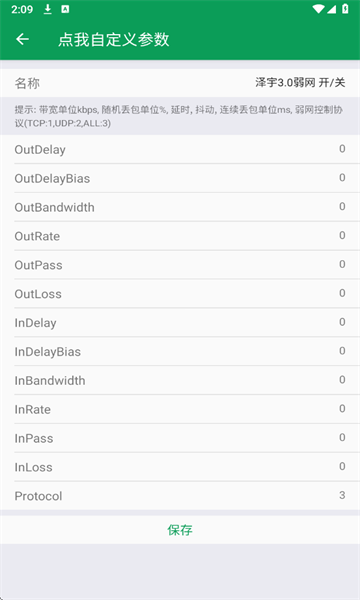Save the custom parameters with 保存

180,530
